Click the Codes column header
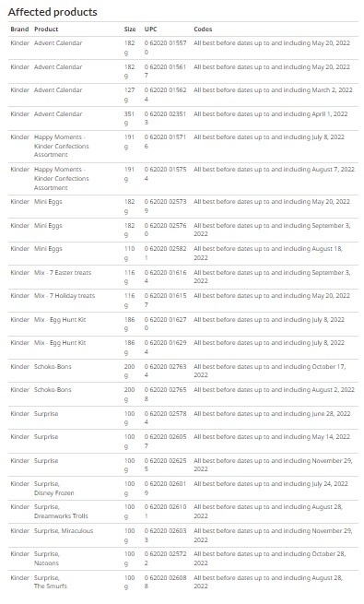The image size is (364, 604). pyautogui.click(x=203, y=30)
